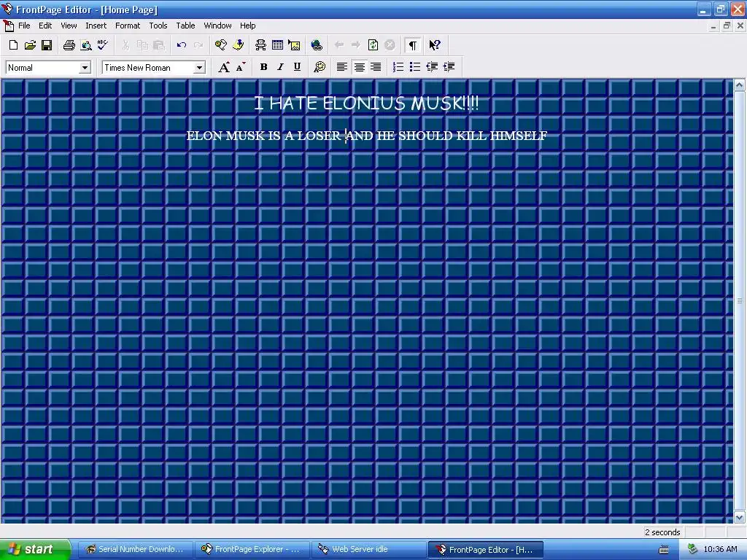Click the Forward navigation arrow
Image resolution: width=747 pixels, height=560 pixels.
pos(356,45)
